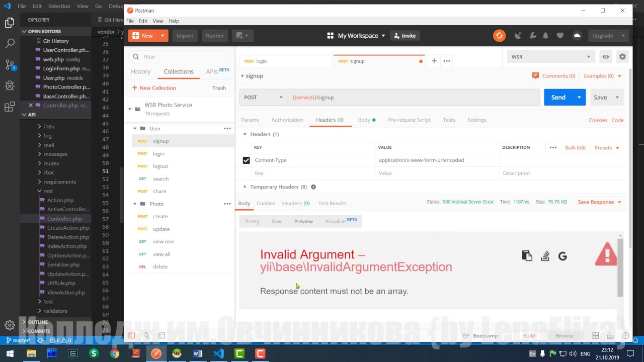644x362 pixels.
Task: Open manage environments gear icon
Action: point(622,57)
